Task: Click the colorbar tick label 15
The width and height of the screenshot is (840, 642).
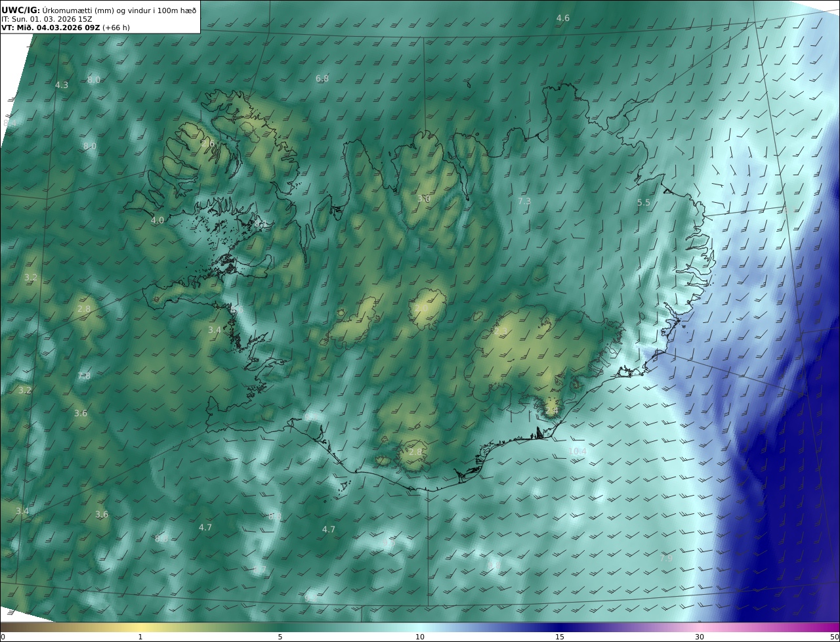Action: (560, 637)
